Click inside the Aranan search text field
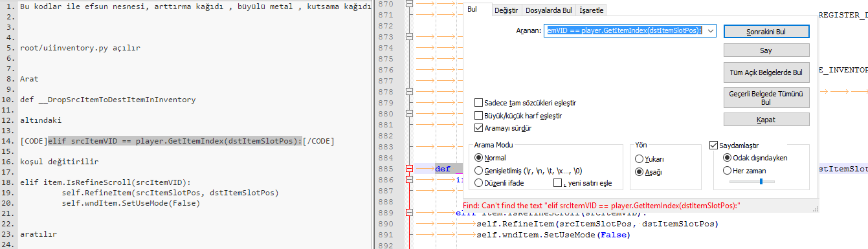868x249 pixels. point(625,30)
